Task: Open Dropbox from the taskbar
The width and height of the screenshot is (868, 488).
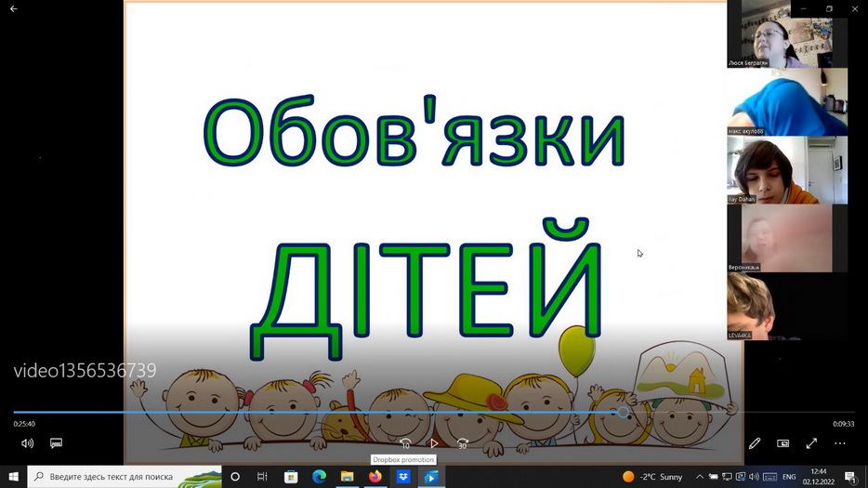Action: point(403,477)
